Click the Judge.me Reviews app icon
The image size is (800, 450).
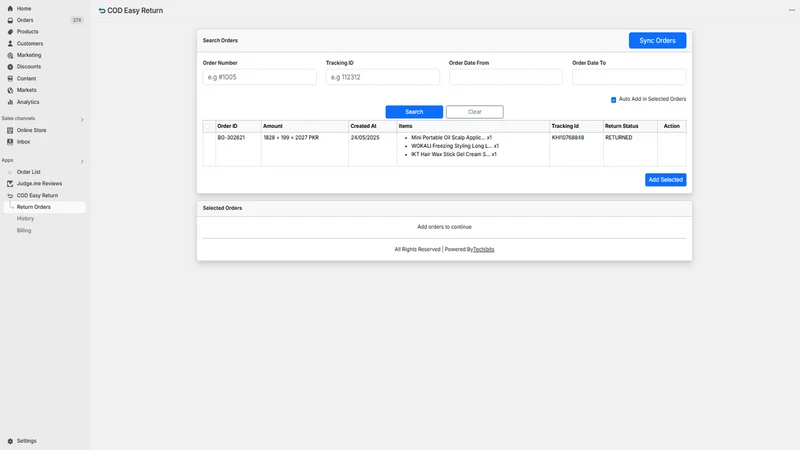tap(10, 184)
